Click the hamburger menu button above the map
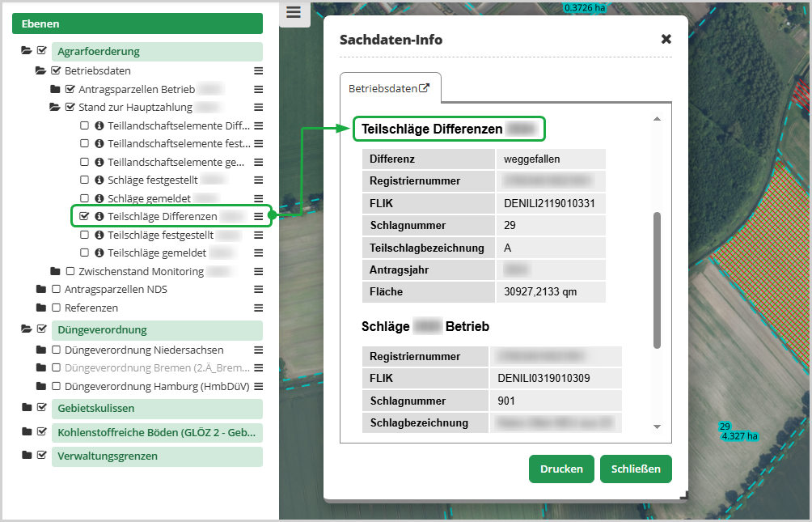The image size is (812, 522). pos(293,12)
